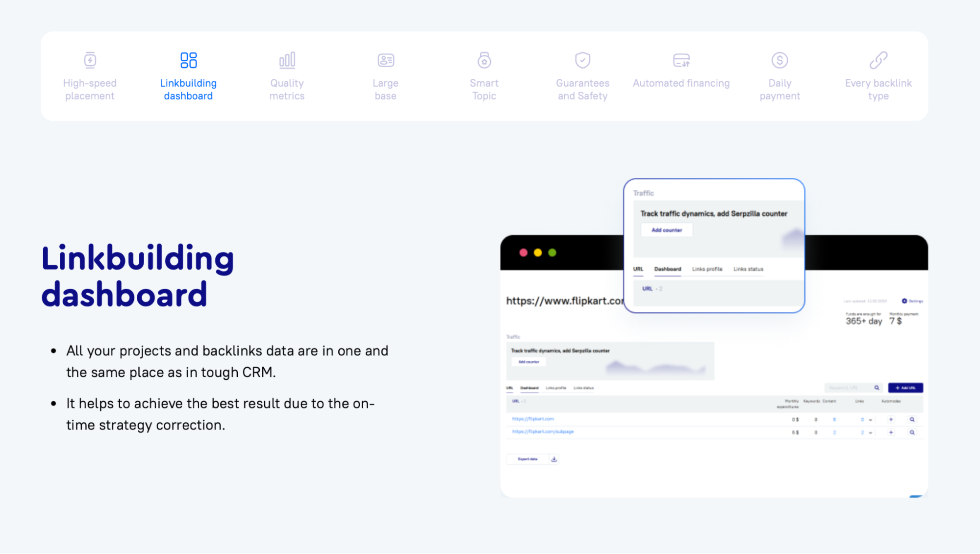Click the plus Automodes icon for flipkart.com
Screen dimensions: 980x554
(x=891, y=420)
